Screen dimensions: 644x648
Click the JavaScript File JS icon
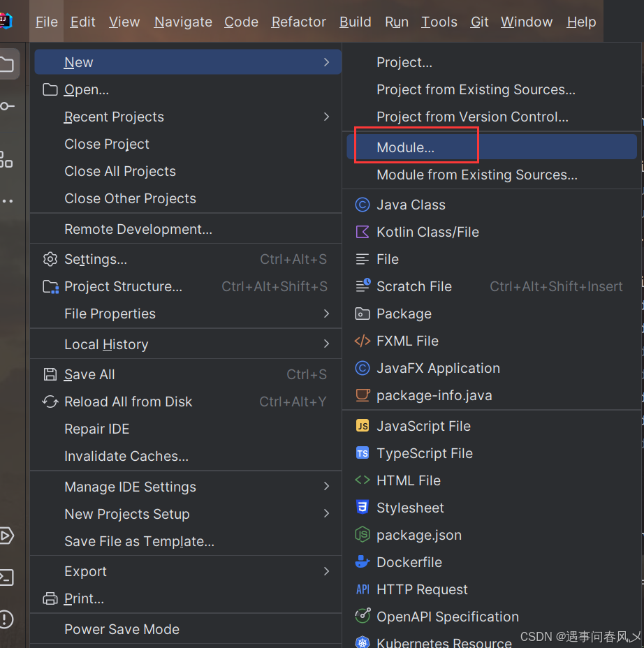click(363, 426)
